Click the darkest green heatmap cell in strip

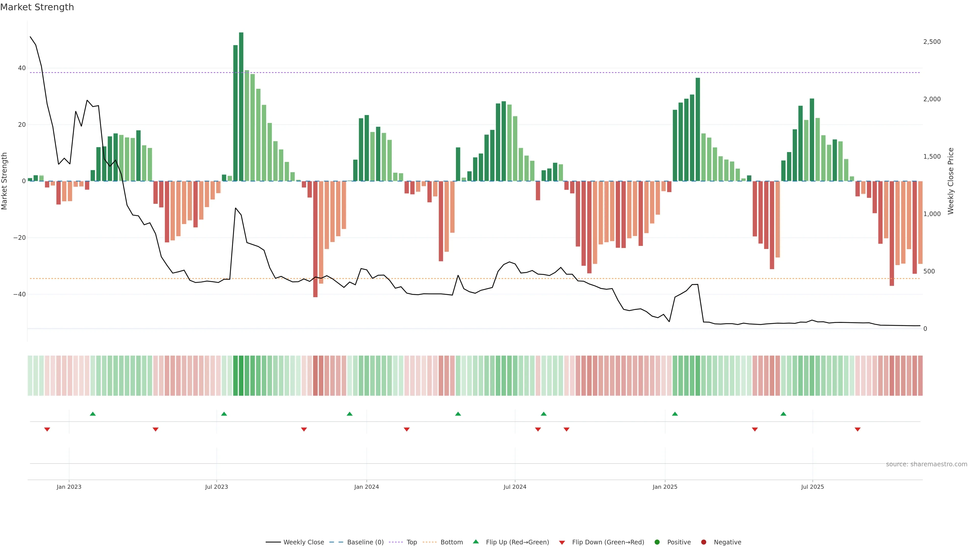click(x=241, y=376)
